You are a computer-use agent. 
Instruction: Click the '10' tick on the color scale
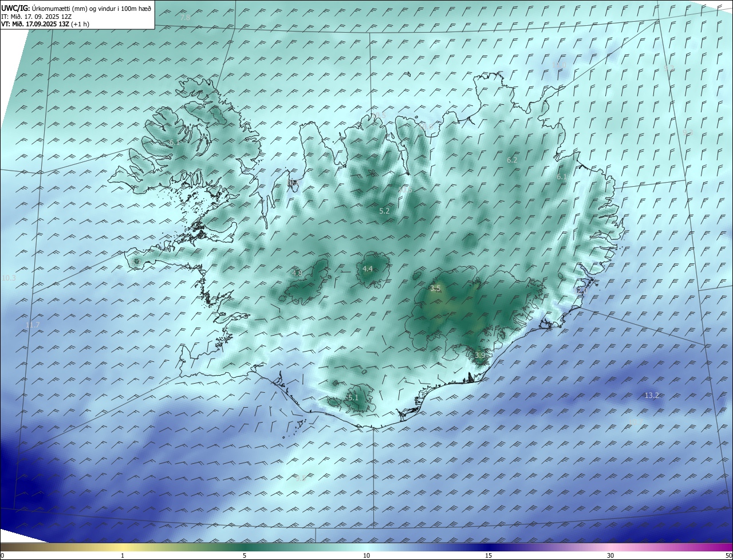(366, 555)
